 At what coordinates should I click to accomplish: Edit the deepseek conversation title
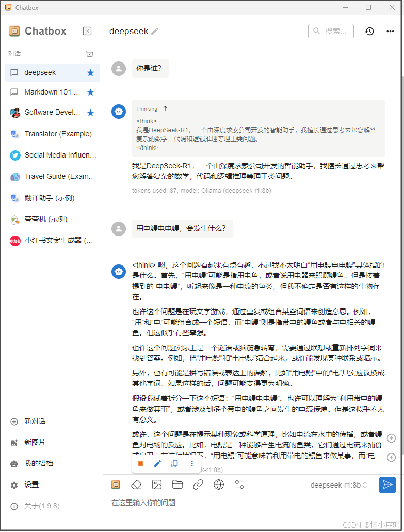pos(155,32)
